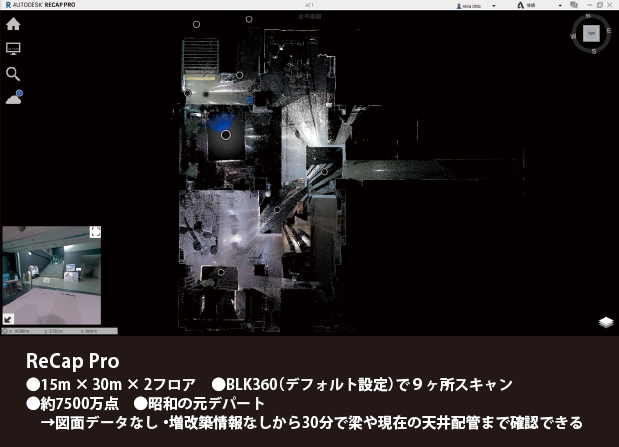Image resolution: width=619 pixels, height=447 pixels.
Task: Expand the user account dropdown arrow
Action: coord(493,6)
